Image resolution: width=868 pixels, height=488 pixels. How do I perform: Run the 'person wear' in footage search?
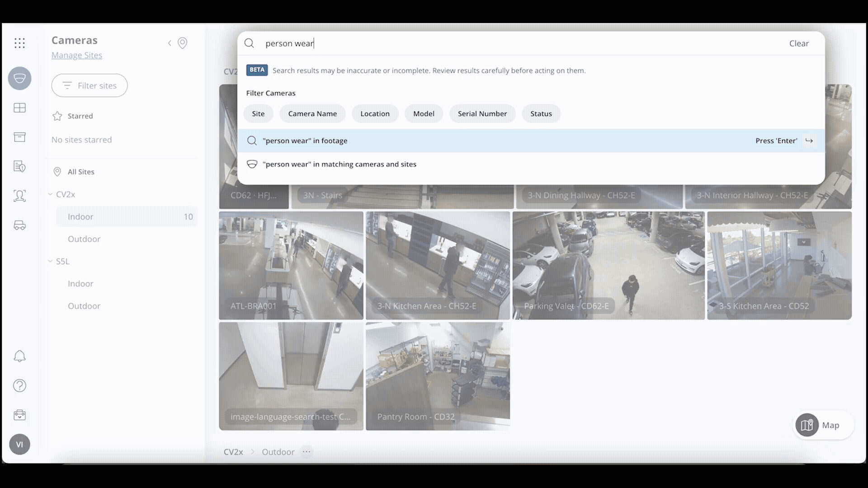pos(306,141)
